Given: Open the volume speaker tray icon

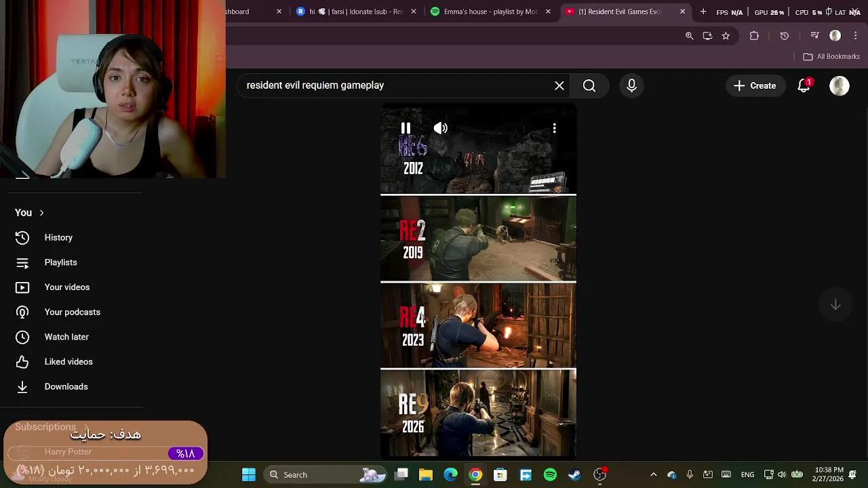Looking at the screenshot, I should point(782,474).
